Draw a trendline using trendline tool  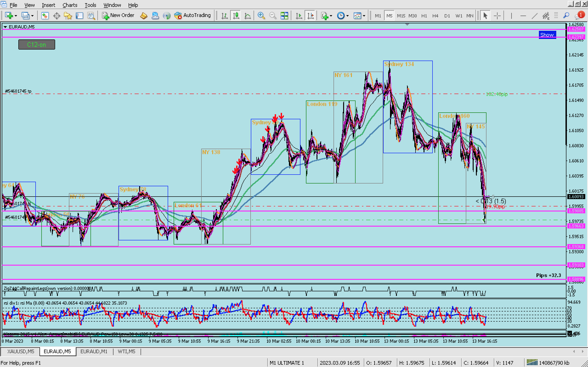click(x=534, y=16)
